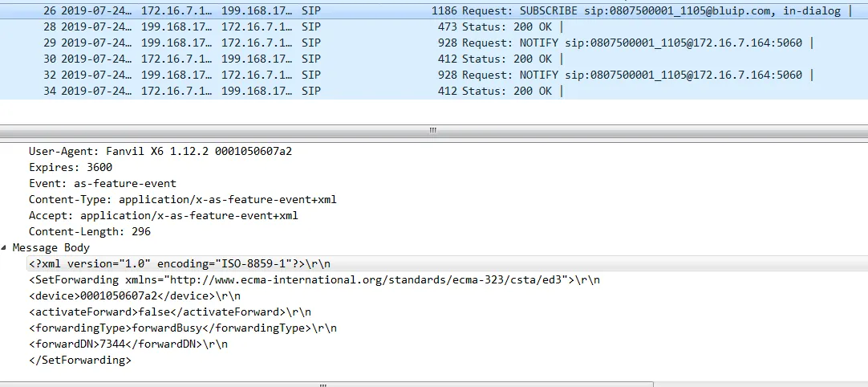
Task: Select packet 26 SUBSCRIBE request row
Action: click(x=433, y=11)
